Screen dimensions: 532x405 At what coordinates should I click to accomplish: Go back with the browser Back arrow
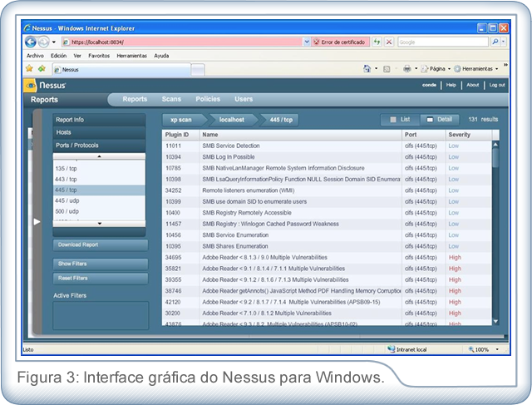click(31, 42)
